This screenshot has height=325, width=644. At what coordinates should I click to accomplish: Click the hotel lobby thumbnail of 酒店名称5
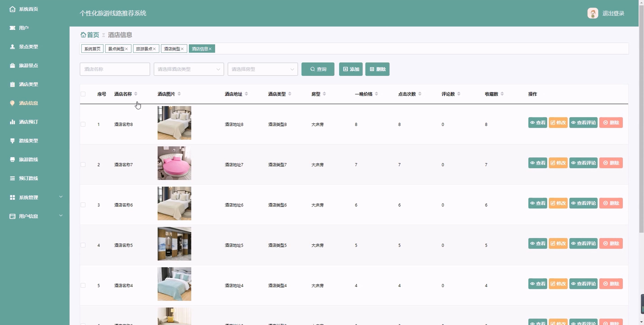(x=174, y=244)
